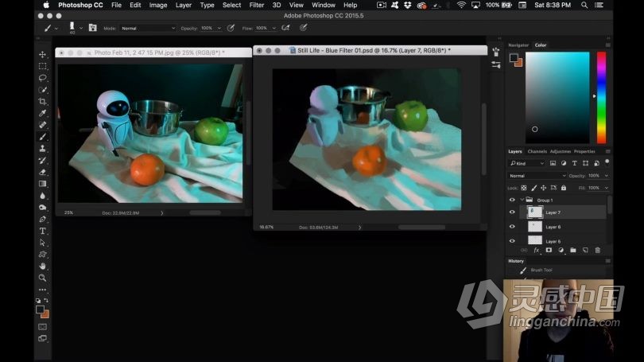Viewport: 644px width, 362px height.
Task: Hide Layer 6 visibility eye
Action: [x=512, y=227]
